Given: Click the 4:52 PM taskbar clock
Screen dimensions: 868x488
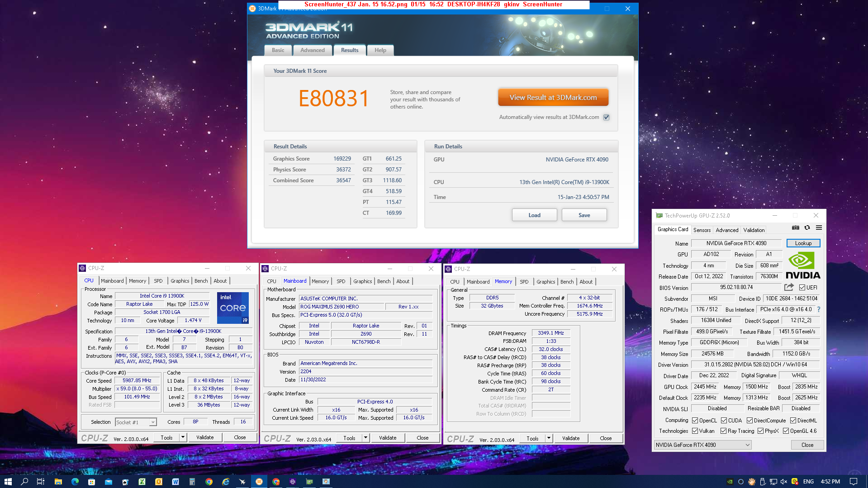Looking at the screenshot, I should pos(830,482).
